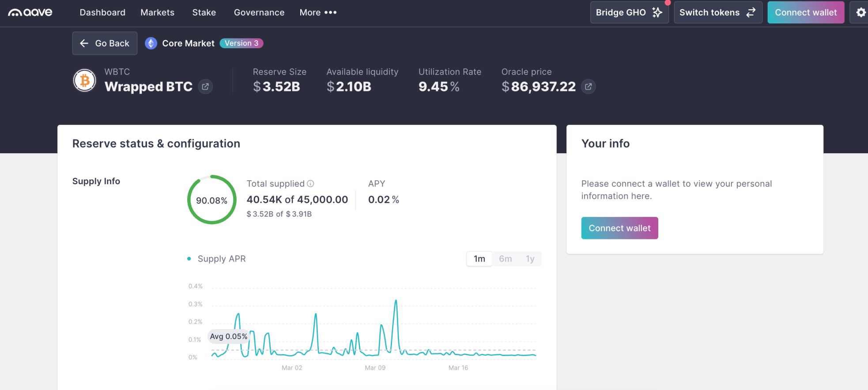868x390 pixels.
Task: Open the Markets page
Action: tap(157, 12)
